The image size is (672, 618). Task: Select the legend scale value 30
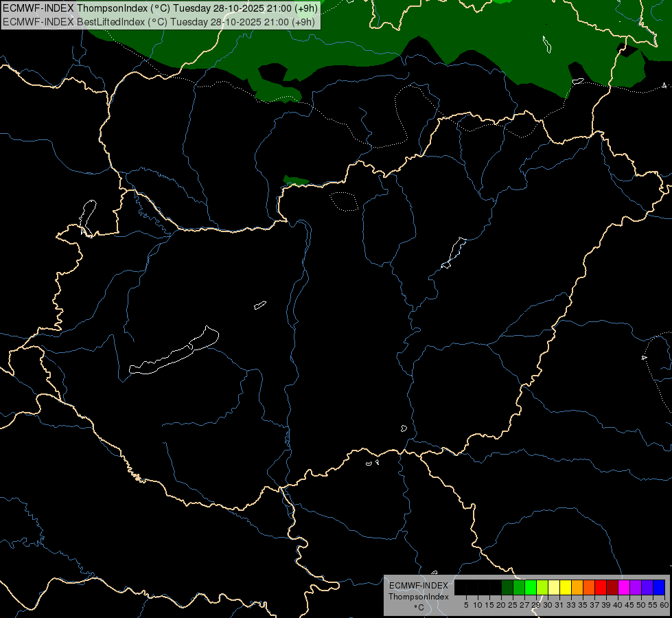[548, 605]
